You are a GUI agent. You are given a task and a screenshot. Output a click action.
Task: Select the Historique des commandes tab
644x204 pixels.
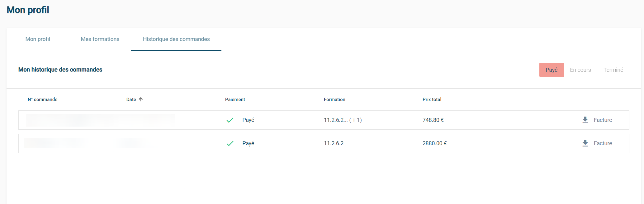pos(176,39)
